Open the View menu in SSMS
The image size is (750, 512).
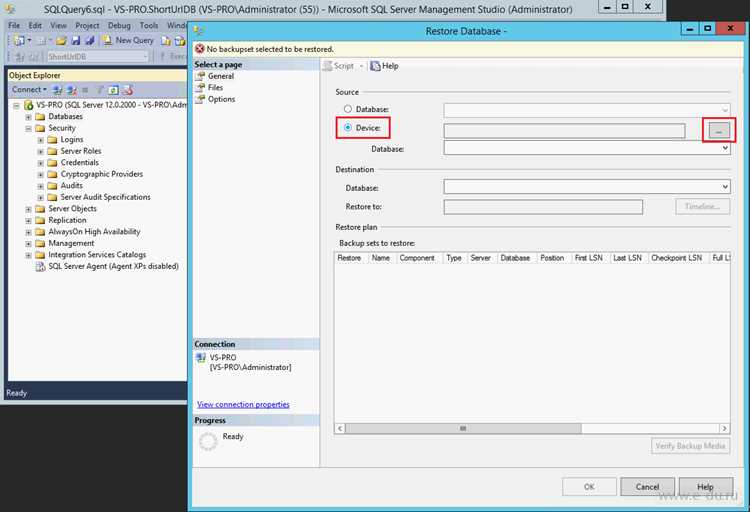click(x=58, y=25)
